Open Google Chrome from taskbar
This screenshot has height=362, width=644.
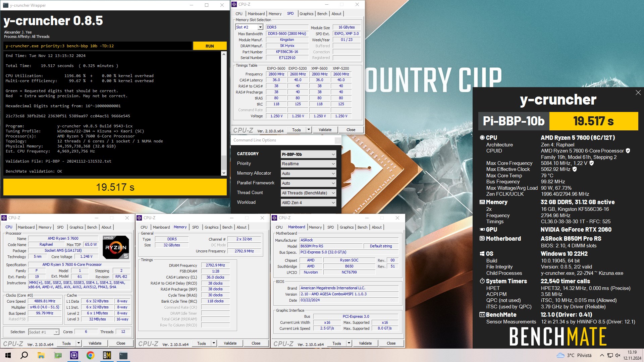(90, 355)
